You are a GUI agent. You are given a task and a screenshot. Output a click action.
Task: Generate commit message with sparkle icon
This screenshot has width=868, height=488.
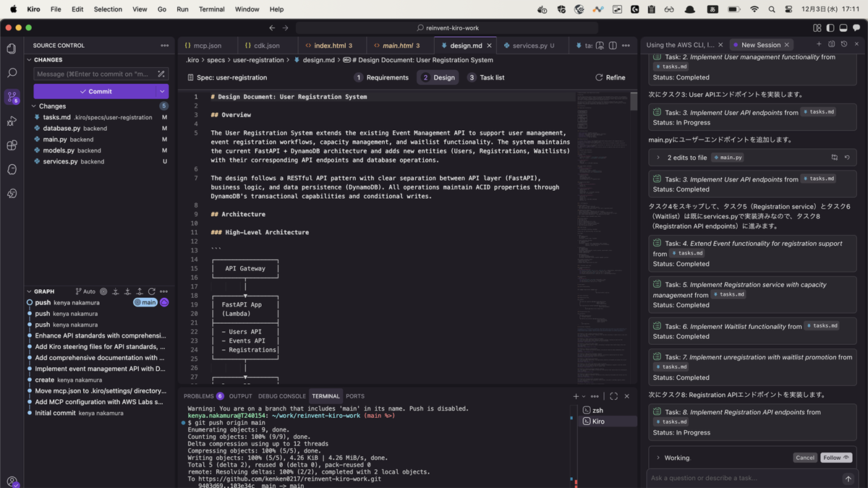tap(161, 74)
